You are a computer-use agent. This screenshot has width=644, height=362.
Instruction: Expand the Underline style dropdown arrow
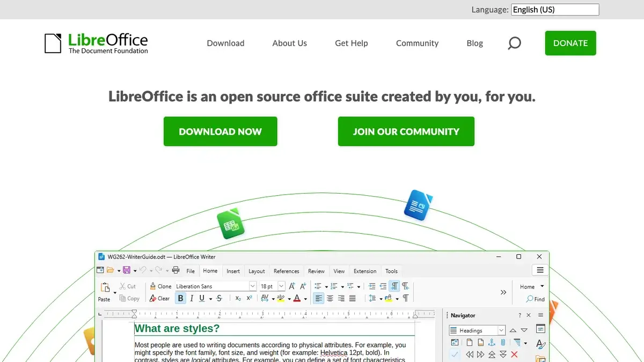(x=210, y=299)
